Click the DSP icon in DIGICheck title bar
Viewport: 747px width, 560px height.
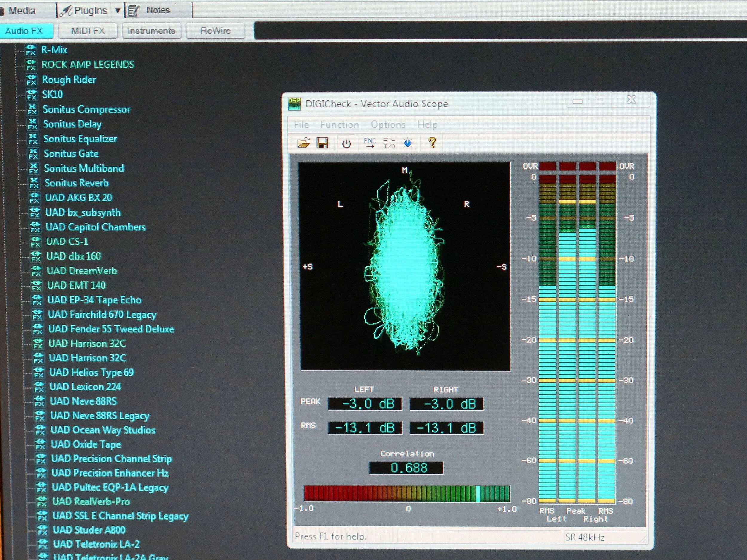(294, 104)
